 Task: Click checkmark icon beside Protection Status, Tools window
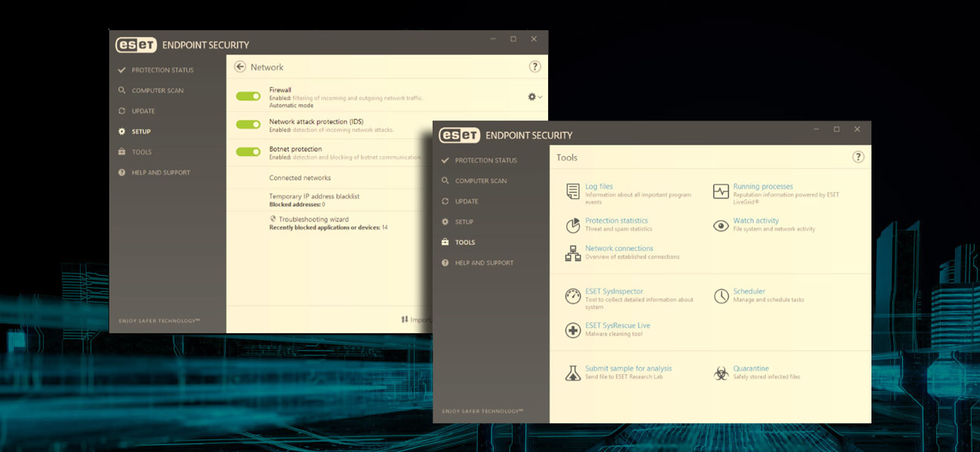[x=446, y=160]
